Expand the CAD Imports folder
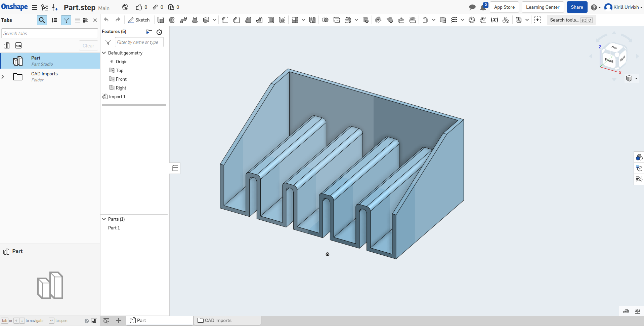The width and height of the screenshot is (644, 326). pyautogui.click(x=3, y=77)
